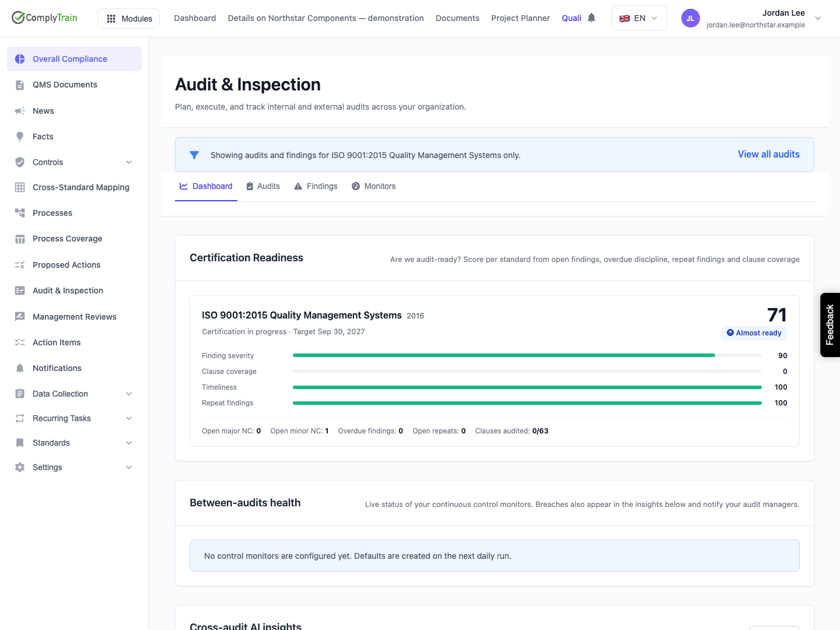Image resolution: width=840 pixels, height=630 pixels.
Task: Click the ISO 9001:2015 Quality Management Systems title
Action: (302, 315)
